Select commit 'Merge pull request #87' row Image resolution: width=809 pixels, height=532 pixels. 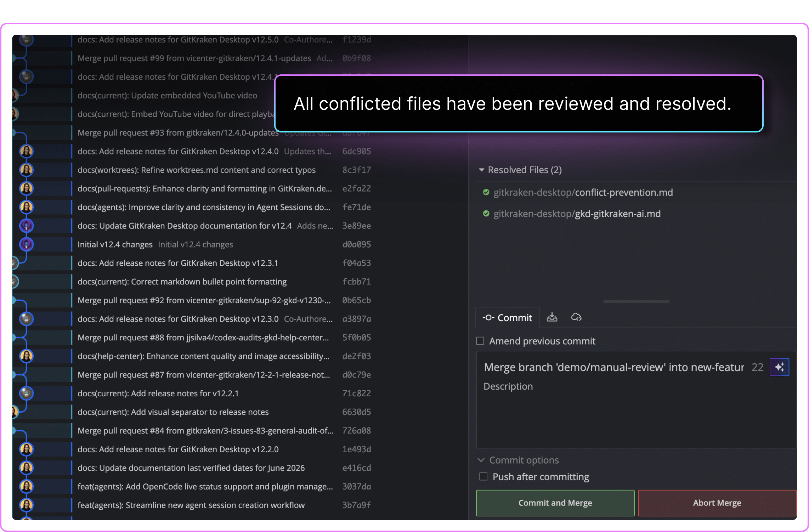tap(204, 375)
